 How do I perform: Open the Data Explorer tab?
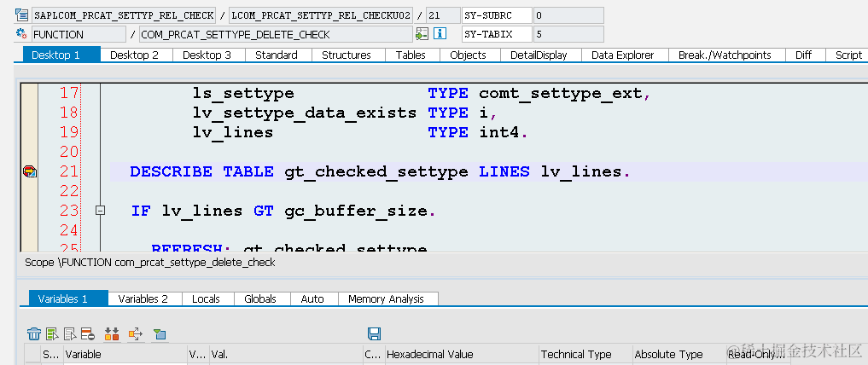pos(623,55)
